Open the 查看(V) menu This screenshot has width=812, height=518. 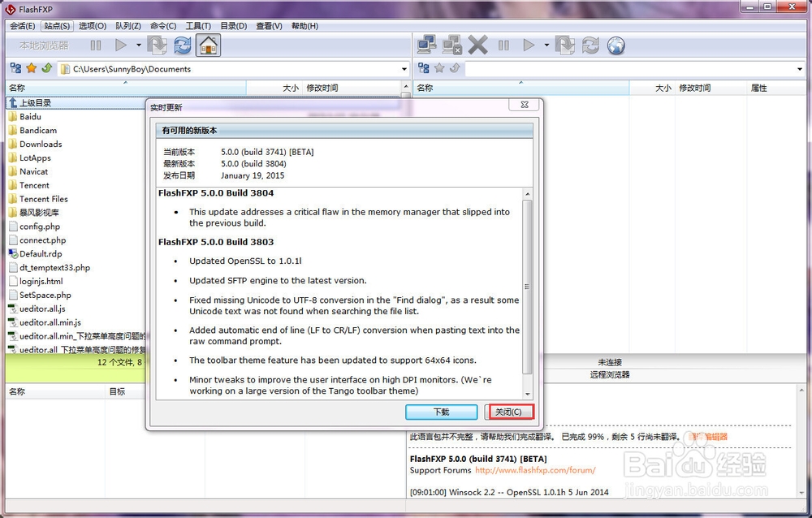[x=269, y=26]
